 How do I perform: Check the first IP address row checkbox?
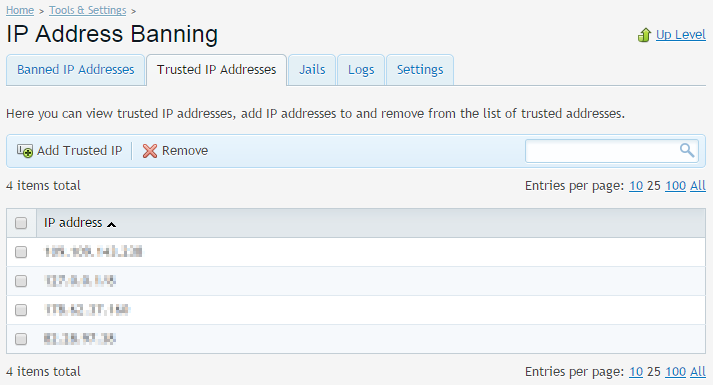coord(21,252)
